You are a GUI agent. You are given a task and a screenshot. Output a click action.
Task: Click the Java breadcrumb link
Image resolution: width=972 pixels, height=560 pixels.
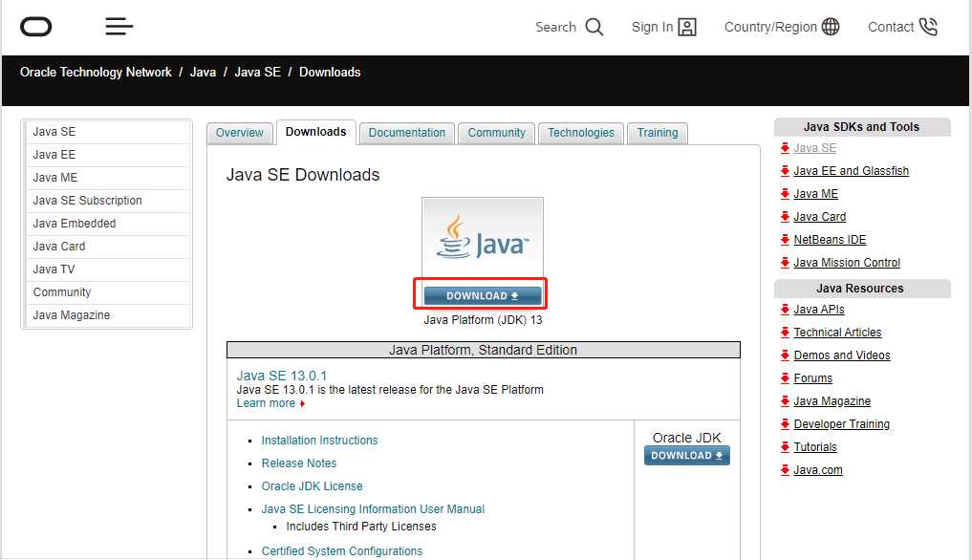tap(203, 72)
